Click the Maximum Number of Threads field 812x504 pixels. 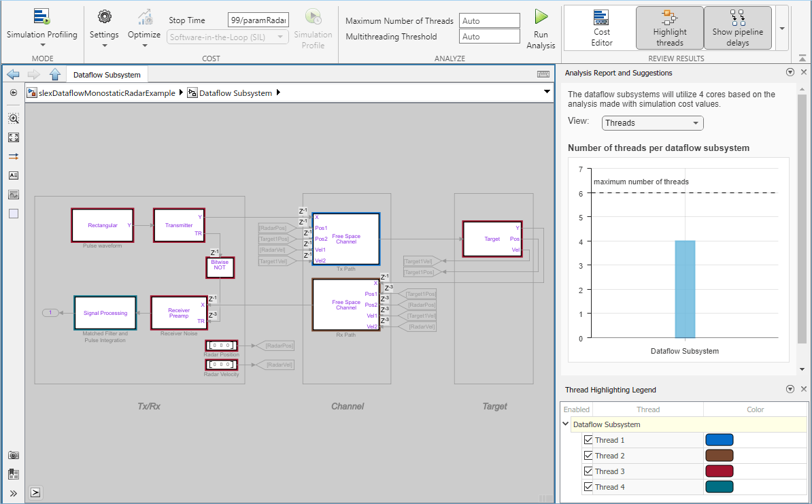coord(489,21)
